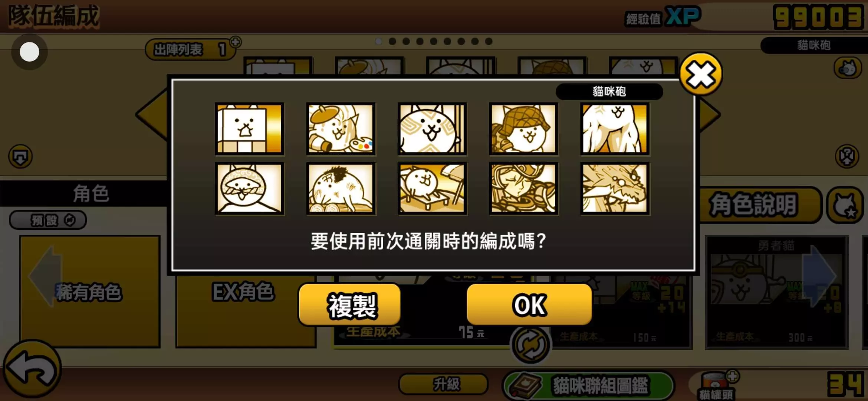This screenshot has width=868, height=401.
Task: Tap the 升級 upgrade button
Action: click(x=443, y=384)
